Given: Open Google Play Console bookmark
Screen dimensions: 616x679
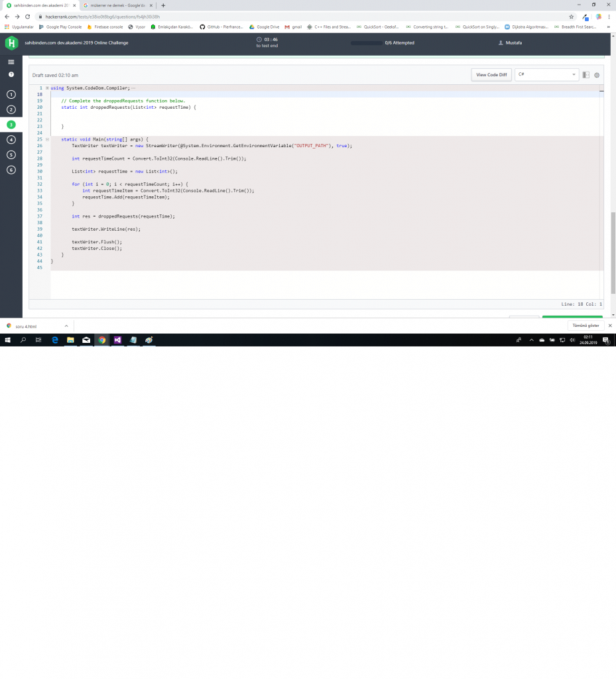Looking at the screenshot, I should point(60,27).
